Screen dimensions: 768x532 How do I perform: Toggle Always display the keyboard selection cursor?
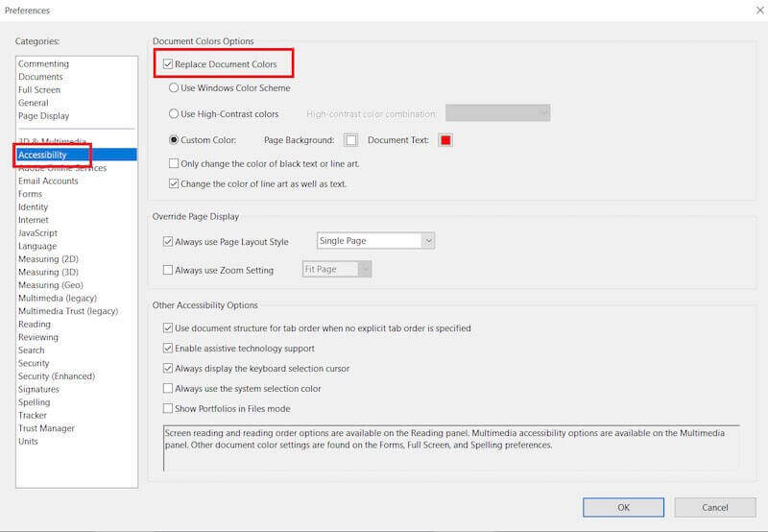click(168, 369)
